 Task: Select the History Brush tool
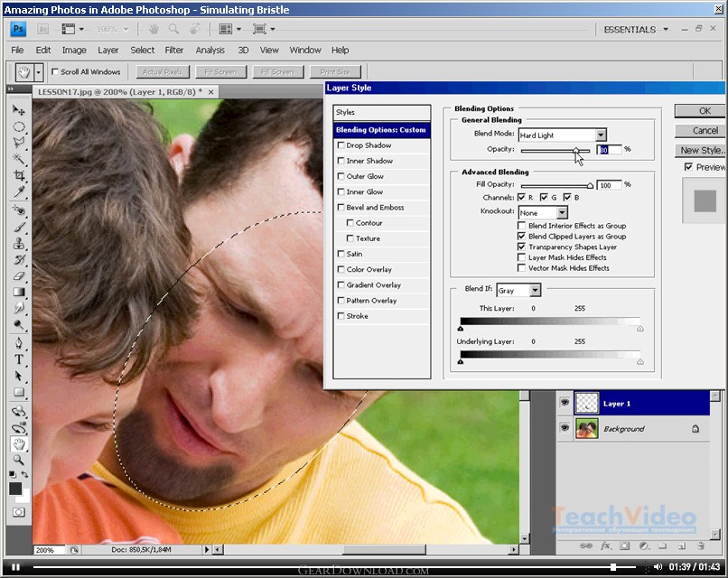[19, 259]
